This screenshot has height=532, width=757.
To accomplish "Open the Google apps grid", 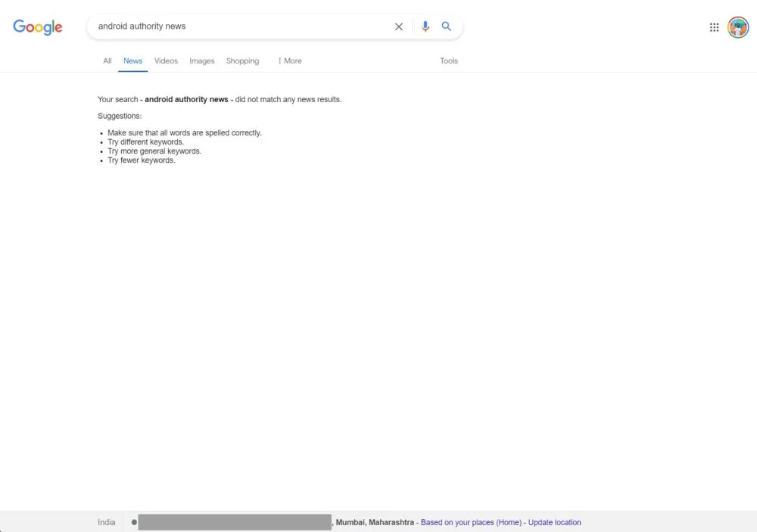I will coord(714,27).
